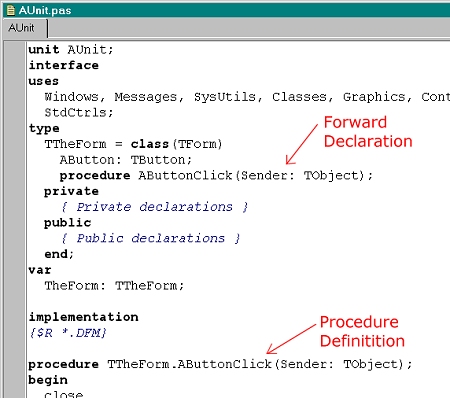Screen dimensions: 450x398
Task: Click the 'StdCtrls;' line
Action: point(79,112)
